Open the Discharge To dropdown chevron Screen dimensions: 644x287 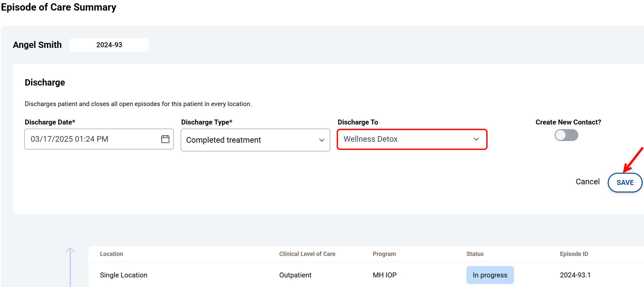[476, 139]
